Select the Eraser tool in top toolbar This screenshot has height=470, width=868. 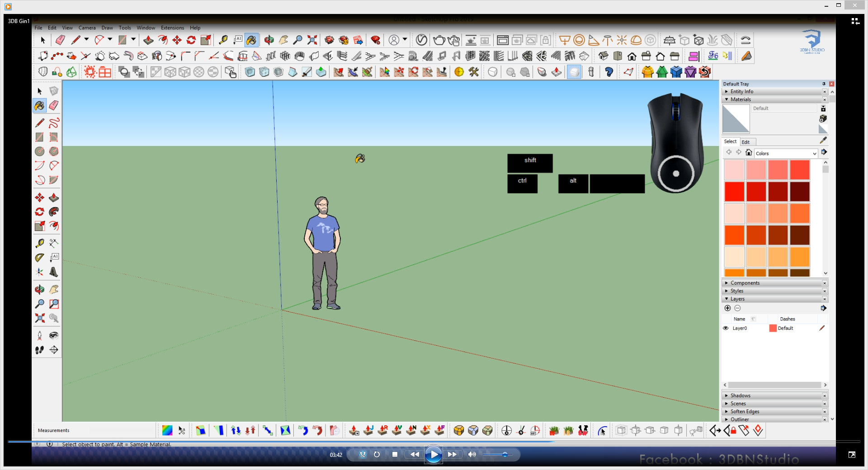pyautogui.click(x=60, y=40)
